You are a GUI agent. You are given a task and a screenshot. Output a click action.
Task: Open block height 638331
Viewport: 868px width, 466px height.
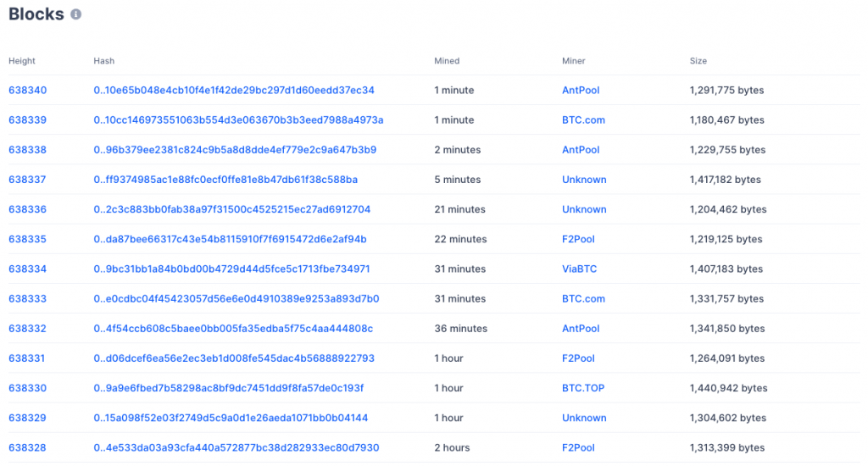(x=26, y=358)
